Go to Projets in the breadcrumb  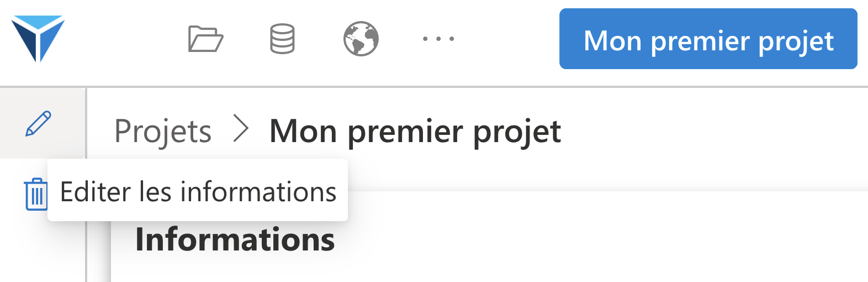(x=163, y=132)
